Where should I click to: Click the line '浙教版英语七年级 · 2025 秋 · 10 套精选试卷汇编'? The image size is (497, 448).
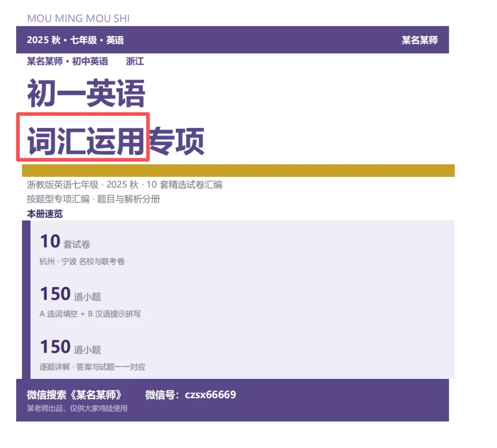click(125, 185)
